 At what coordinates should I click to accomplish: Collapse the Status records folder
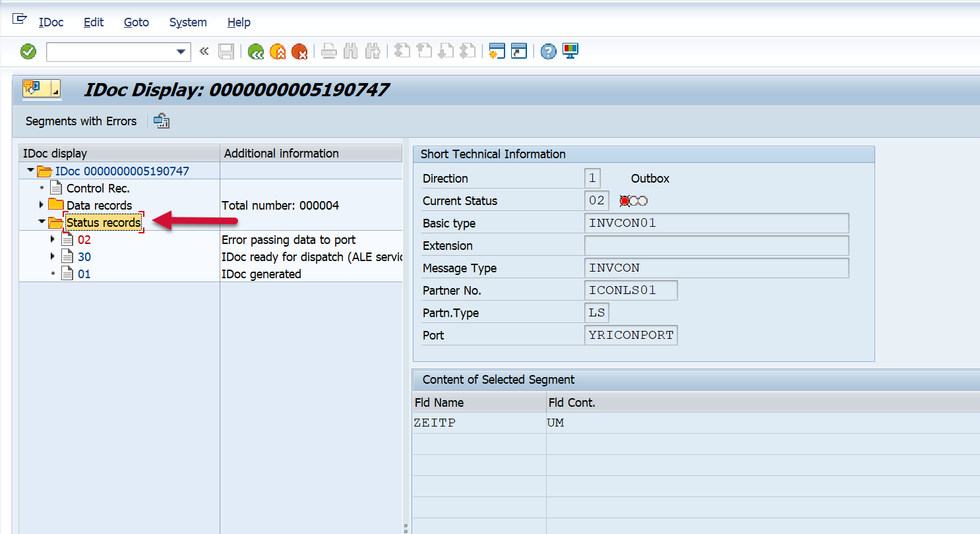pyautogui.click(x=42, y=222)
